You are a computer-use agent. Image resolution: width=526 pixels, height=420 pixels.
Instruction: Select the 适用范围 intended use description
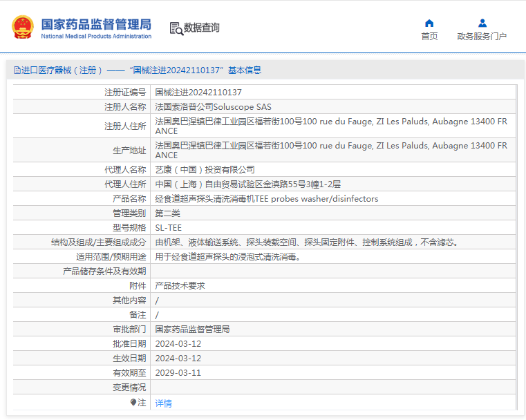pyautogui.click(x=228, y=257)
